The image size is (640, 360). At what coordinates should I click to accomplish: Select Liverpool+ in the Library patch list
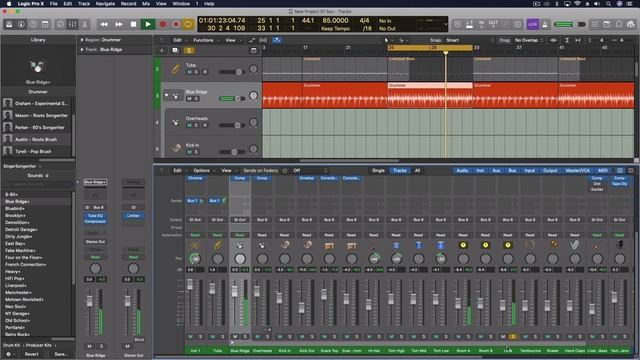coord(16,285)
